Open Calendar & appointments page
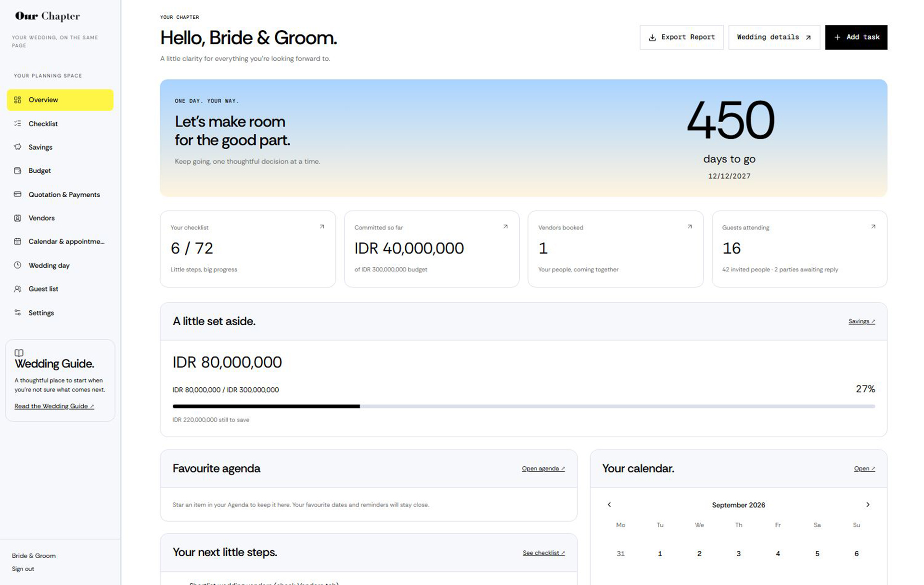This screenshot has height=585, width=924. (x=60, y=242)
